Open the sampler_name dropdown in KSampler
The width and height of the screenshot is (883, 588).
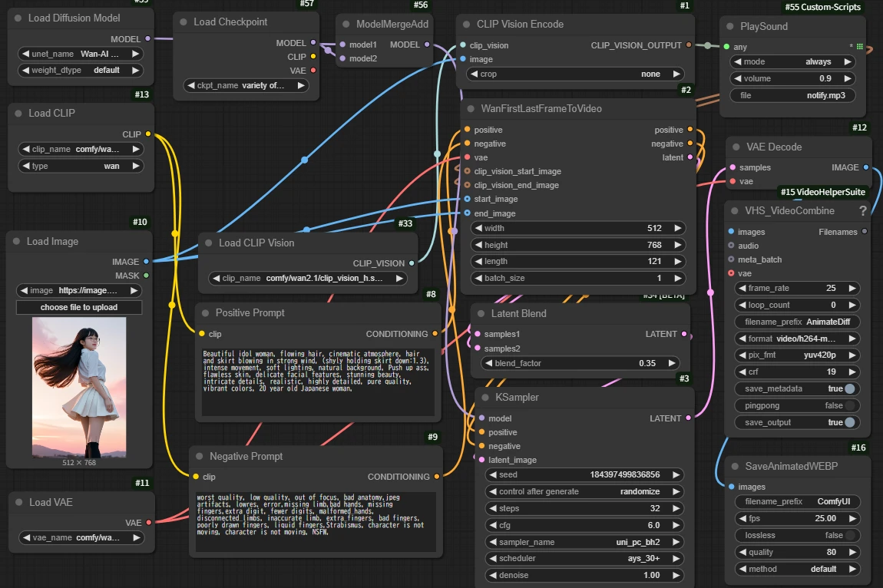pyautogui.click(x=584, y=542)
